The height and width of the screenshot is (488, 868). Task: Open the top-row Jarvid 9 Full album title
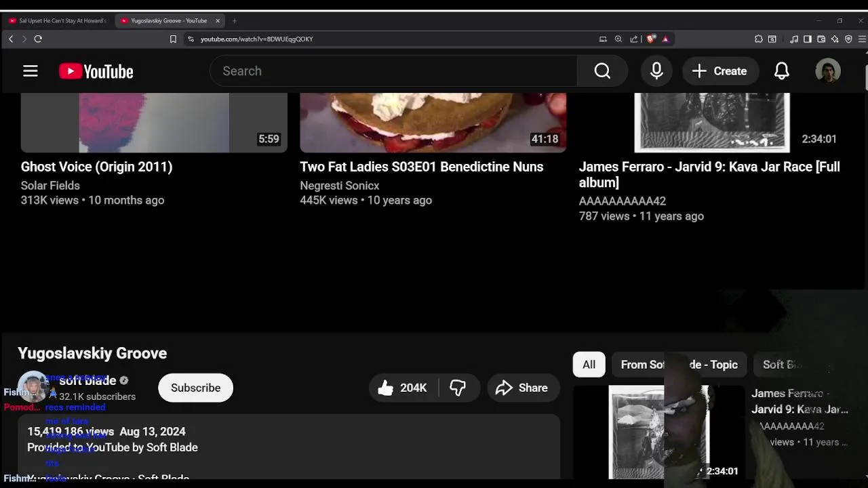tap(709, 174)
